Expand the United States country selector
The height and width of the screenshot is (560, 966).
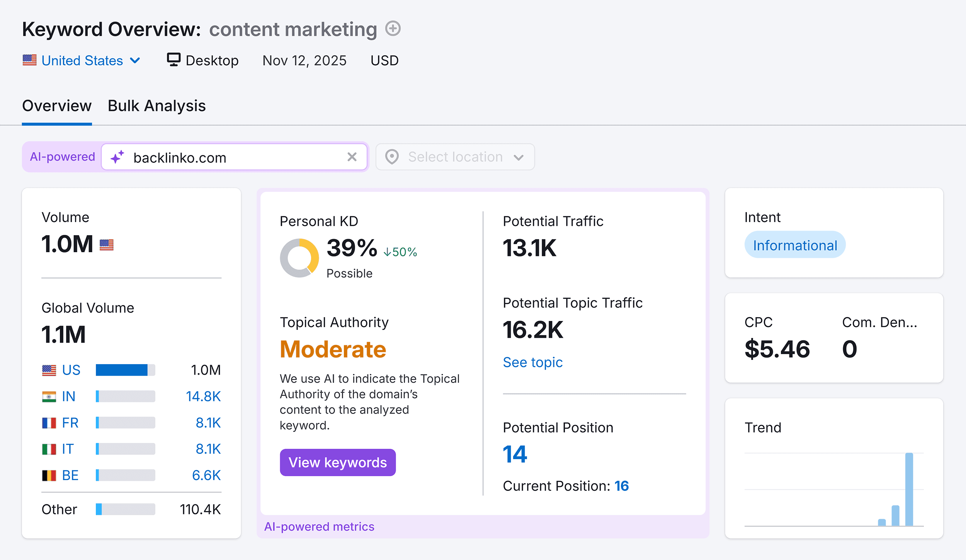tap(135, 60)
